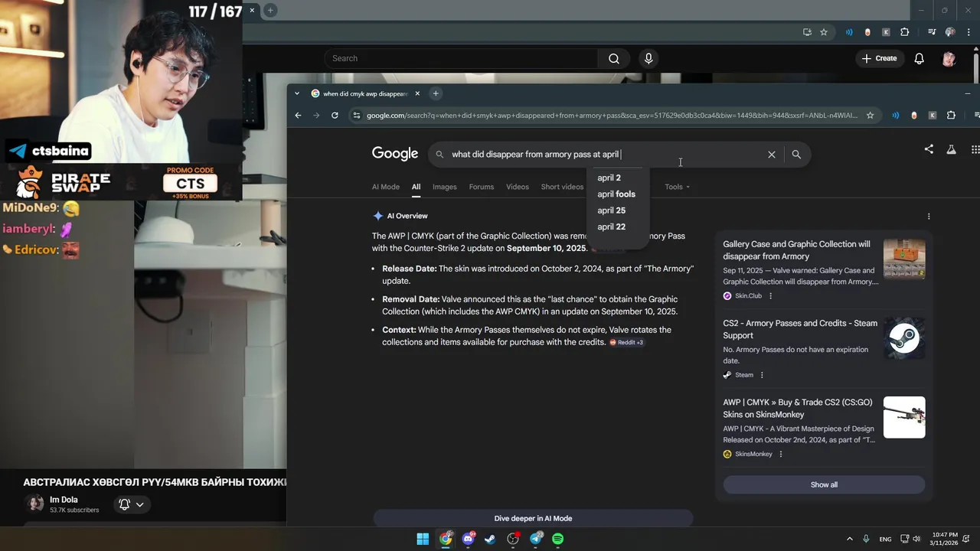Image resolution: width=980 pixels, height=551 pixels.
Task: Open Chrome profile avatar in back window
Action: (x=950, y=32)
